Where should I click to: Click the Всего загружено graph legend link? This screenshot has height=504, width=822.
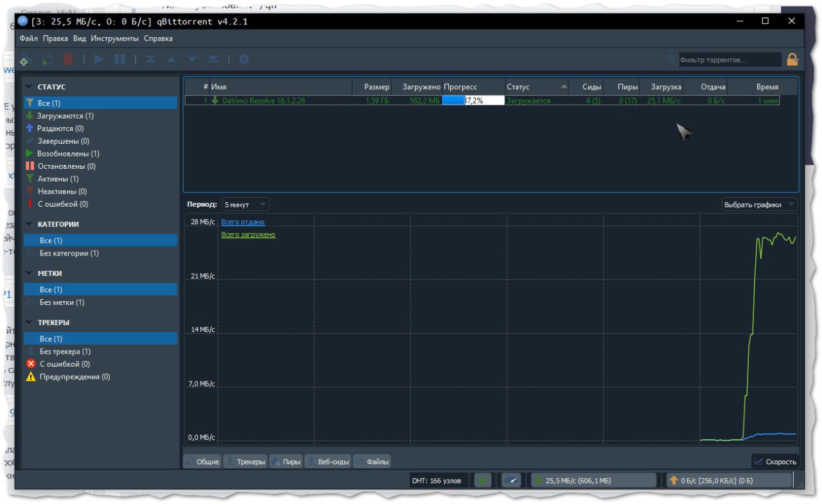pyautogui.click(x=248, y=235)
